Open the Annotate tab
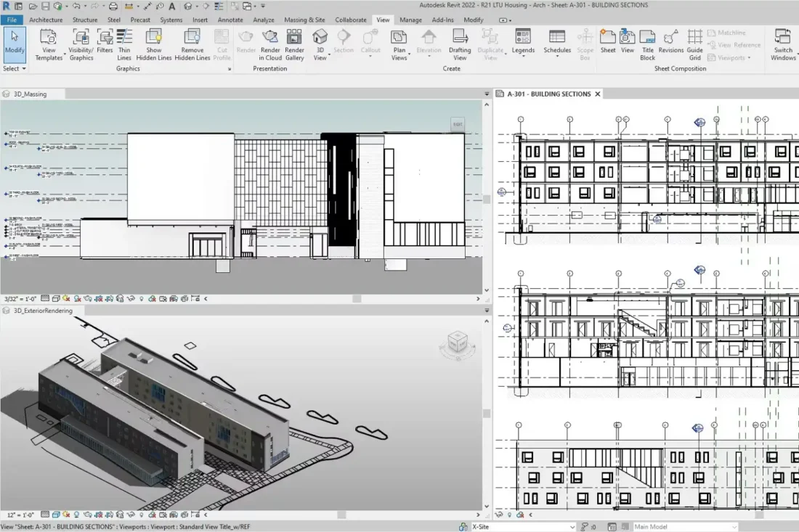The width and height of the screenshot is (799, 532). pyautogui.click(x=230, y=20)
